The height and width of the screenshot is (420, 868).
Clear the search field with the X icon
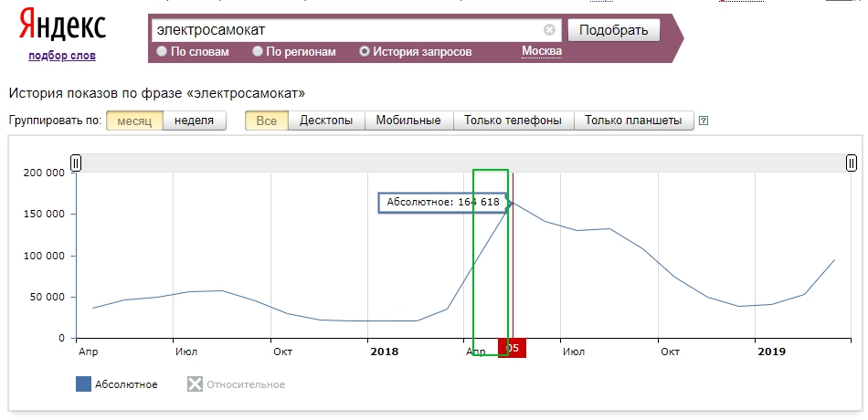point(549,29)
